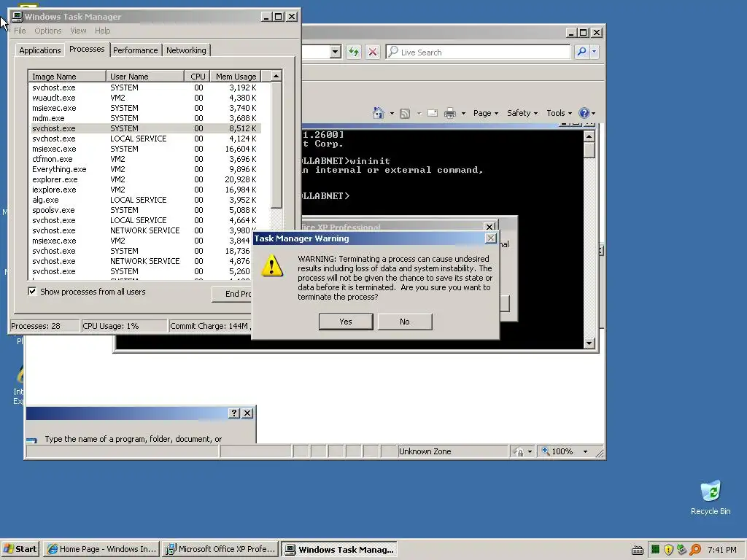Select the Processes tab
Viewport: 747px width, 560px height.
(x=87, y=49)
